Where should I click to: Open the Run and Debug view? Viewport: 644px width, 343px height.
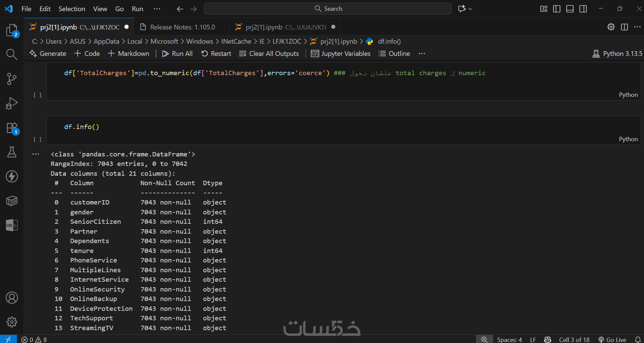(x=12, y=103)
